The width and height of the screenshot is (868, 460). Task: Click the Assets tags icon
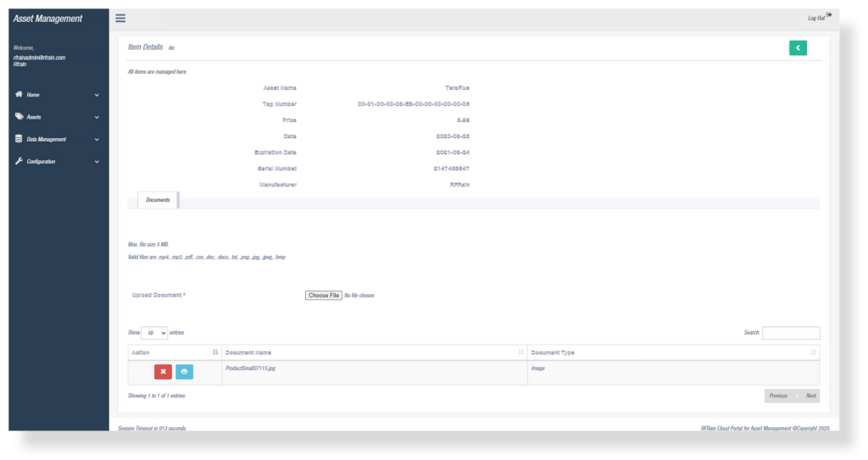(19, 117)
